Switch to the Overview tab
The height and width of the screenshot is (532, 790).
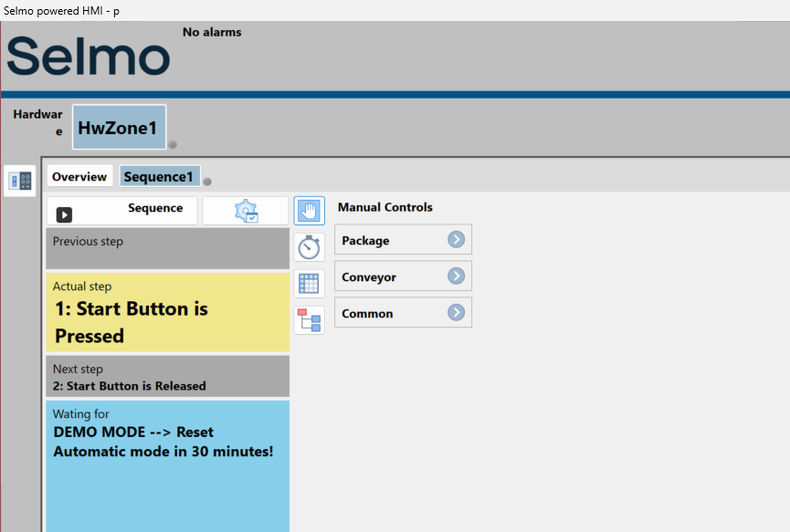tap(79, 177)
